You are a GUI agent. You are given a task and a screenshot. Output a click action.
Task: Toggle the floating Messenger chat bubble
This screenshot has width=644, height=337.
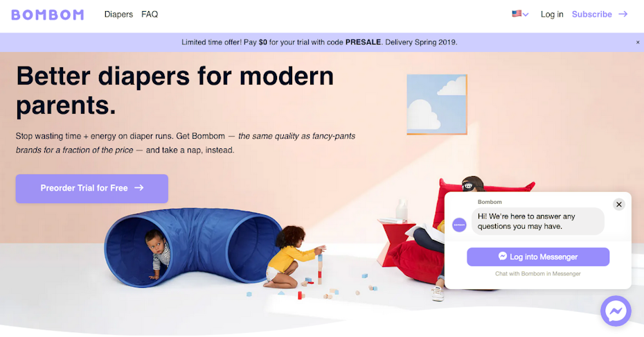pos(616,311)
